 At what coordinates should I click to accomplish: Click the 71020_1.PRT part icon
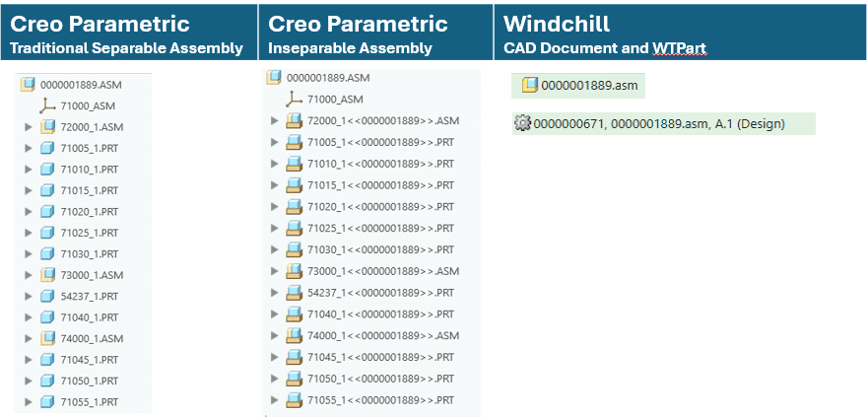click(x=47, y=212)
